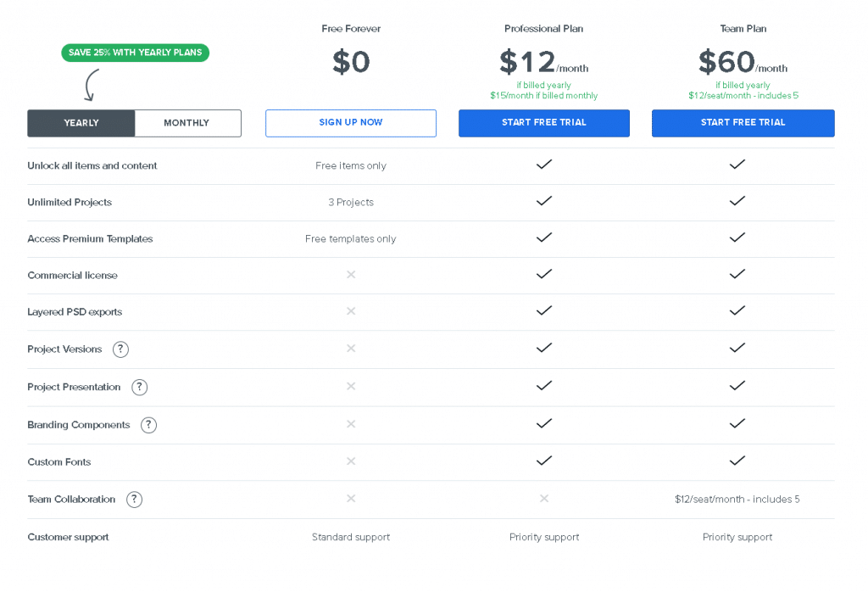Click the Commercial license checkmark under Professional Plan
This screenshot has height=592, width=868.
point(544,273)
